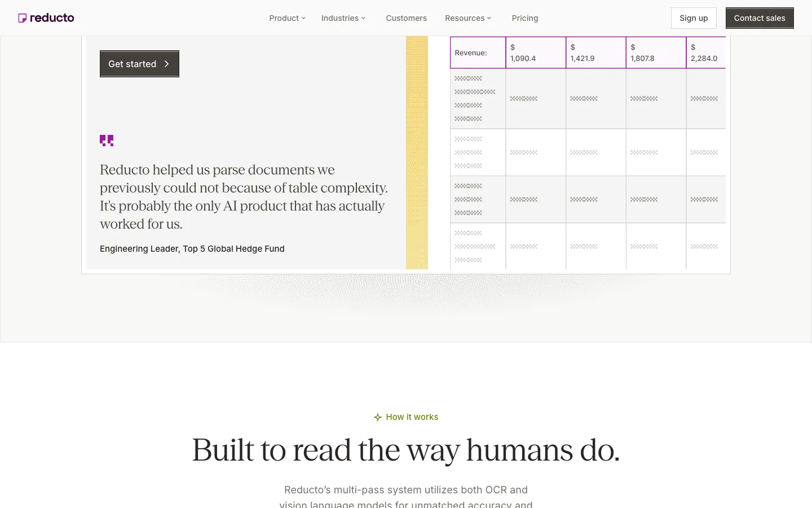Select the $ 1,421.9 revenue cell
Screen dimensions: 812x508
(x=596, y=52)
